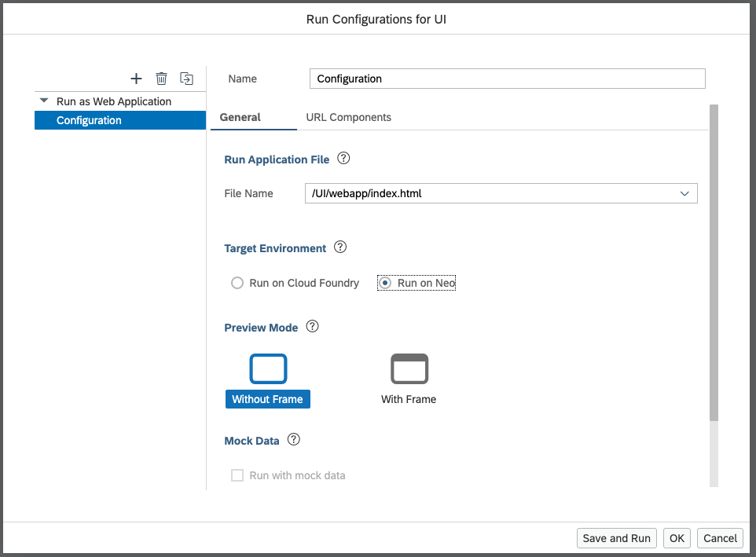Show help for Preview Mode

click(x=313, y=326)
